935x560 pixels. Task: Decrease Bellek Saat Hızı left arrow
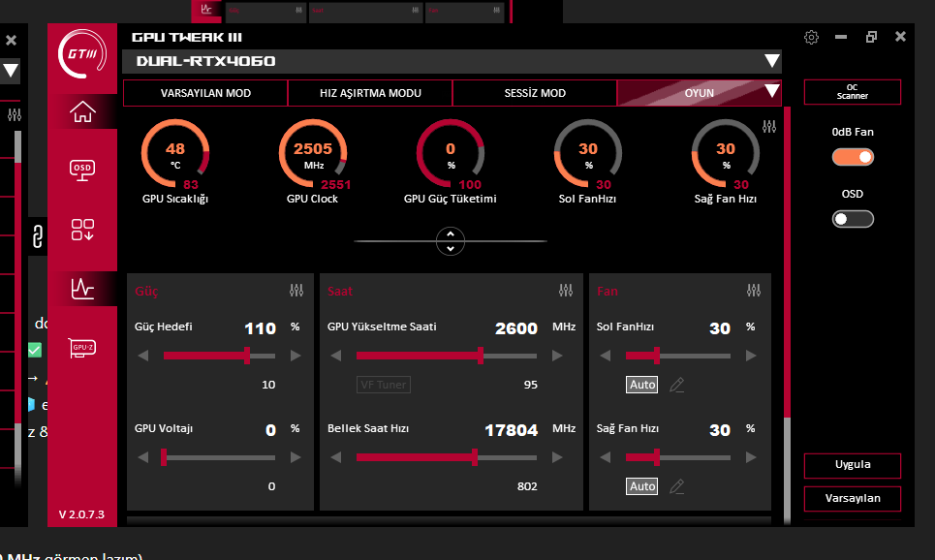[335, 457]
